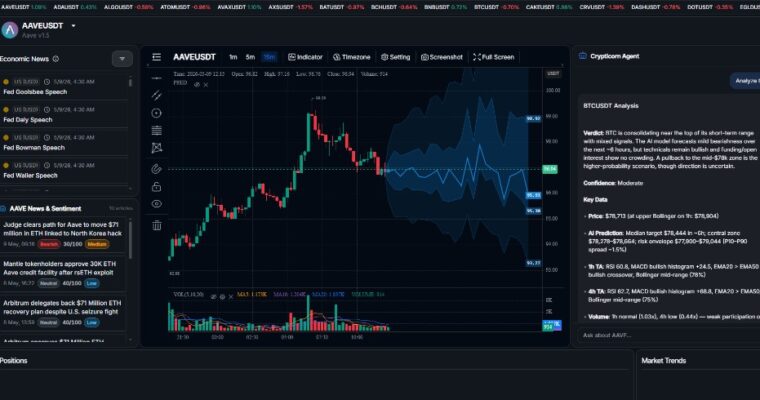Switch chart to 1m timeframe

[233, 57]
